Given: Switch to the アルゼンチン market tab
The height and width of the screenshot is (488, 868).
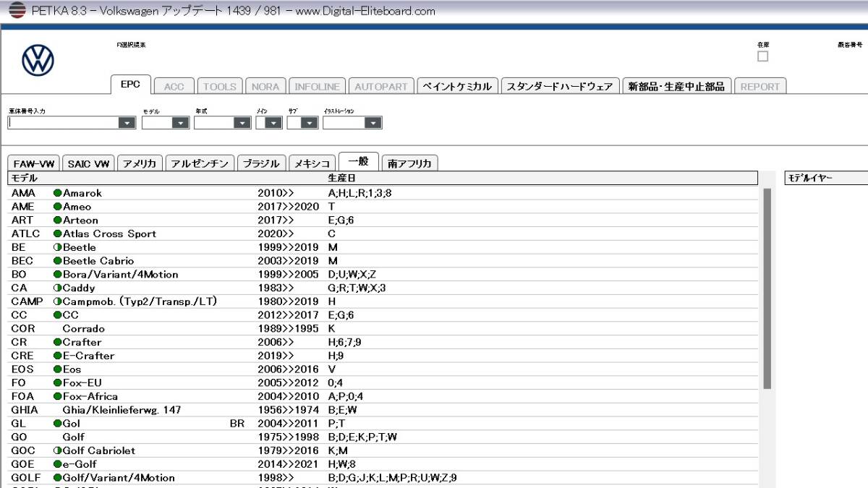Looking at the screenshot, I should (x=200, y=163).
